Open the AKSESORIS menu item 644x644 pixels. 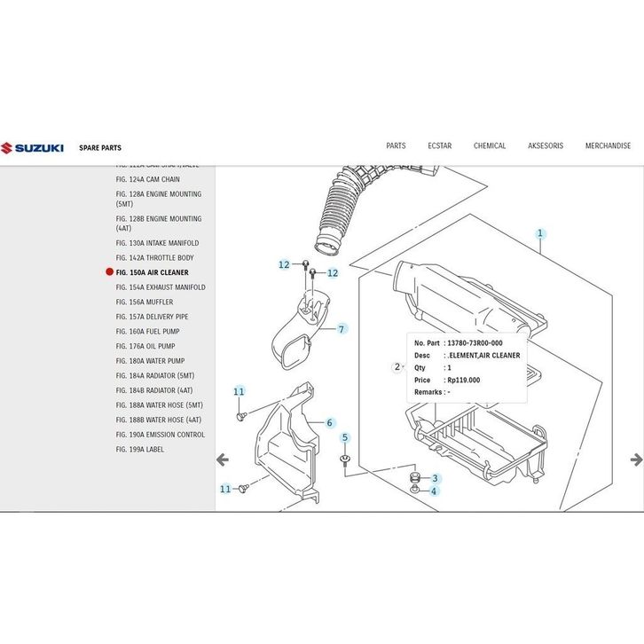pos(546,146)
